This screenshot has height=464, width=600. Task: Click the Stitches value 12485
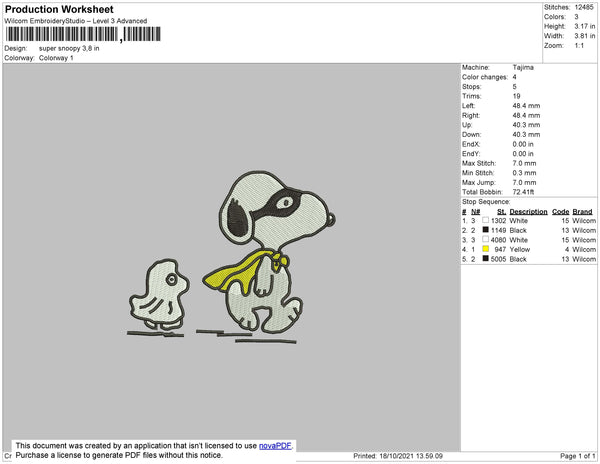pyautogui.click(x=584, y=7)
